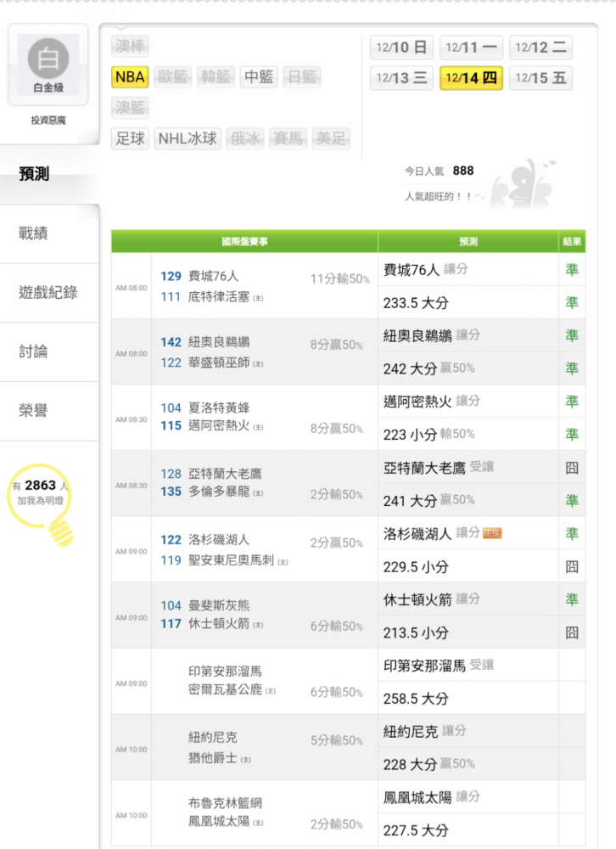The width and height of the screenshot is (616, 849).
Task: Click the 夏洛特黃蜂 team name
Action: point(219,408)
